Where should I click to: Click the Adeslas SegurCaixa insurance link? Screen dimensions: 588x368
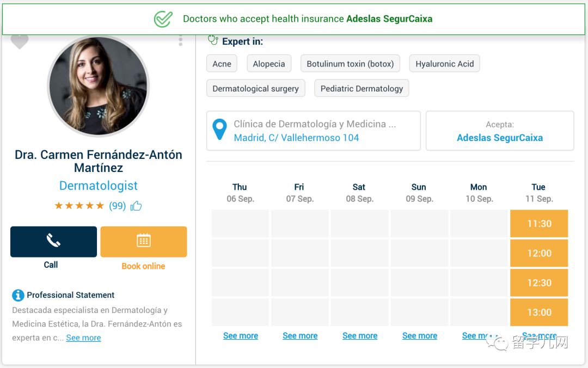click(x=499, y=138)
